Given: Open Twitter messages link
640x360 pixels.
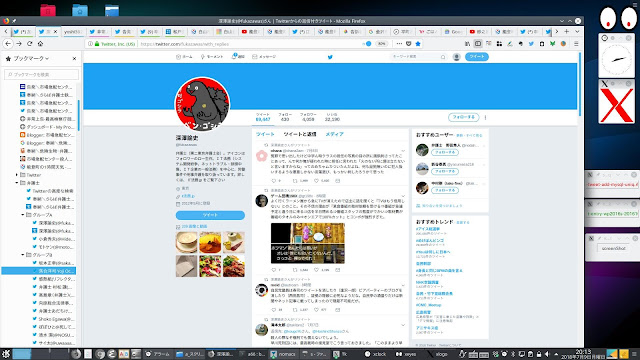Looking at the screenshot, I should (x=264, y=57).
